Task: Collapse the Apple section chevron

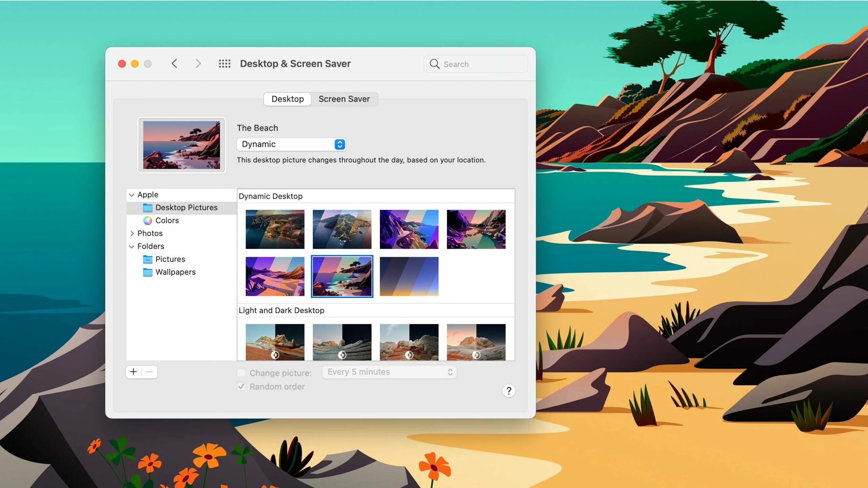Action: pos(132,195)
